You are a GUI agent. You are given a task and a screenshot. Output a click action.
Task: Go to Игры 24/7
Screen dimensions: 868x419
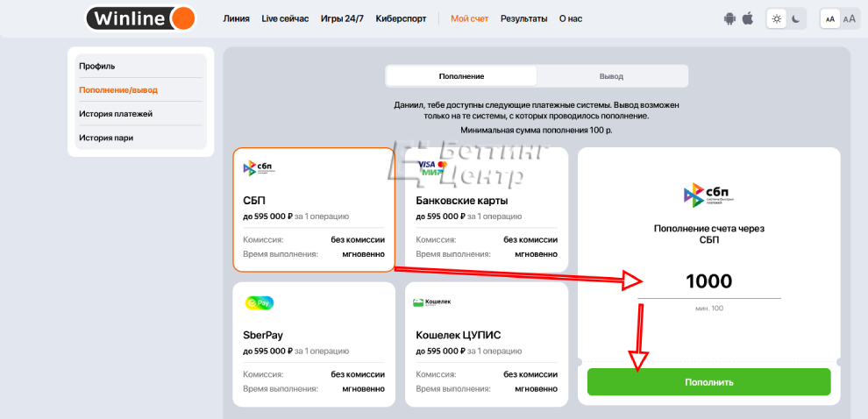(342, 18)
